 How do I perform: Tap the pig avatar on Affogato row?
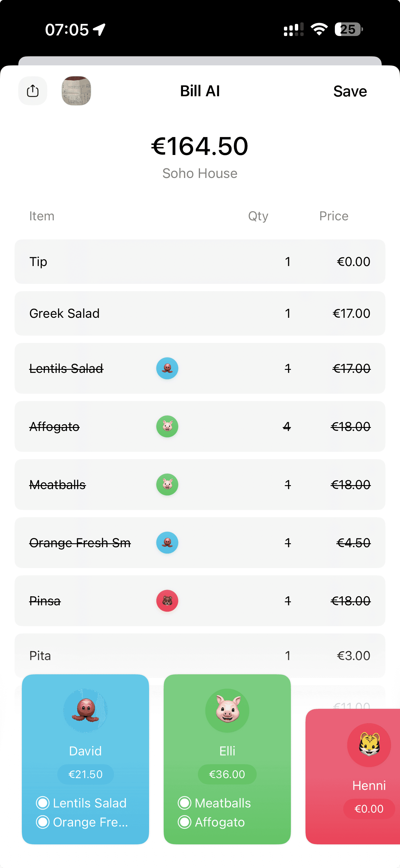[167, 427]
